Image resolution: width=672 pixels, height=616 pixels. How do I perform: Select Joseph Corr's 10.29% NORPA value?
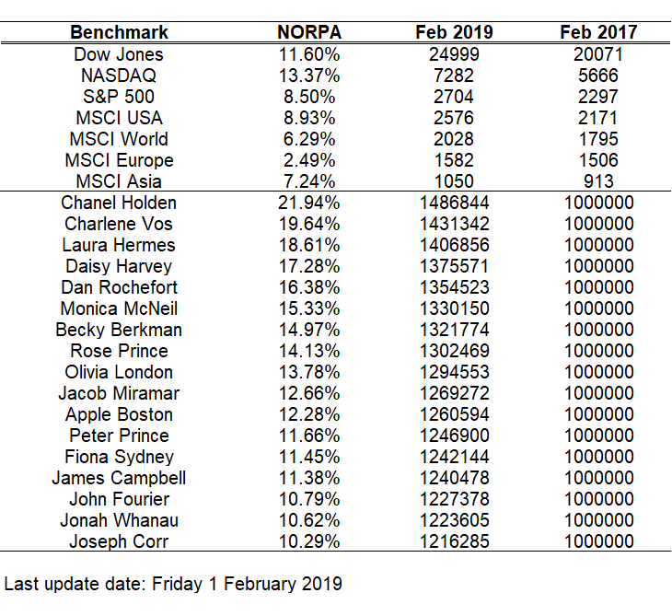(x=309, y=541)
